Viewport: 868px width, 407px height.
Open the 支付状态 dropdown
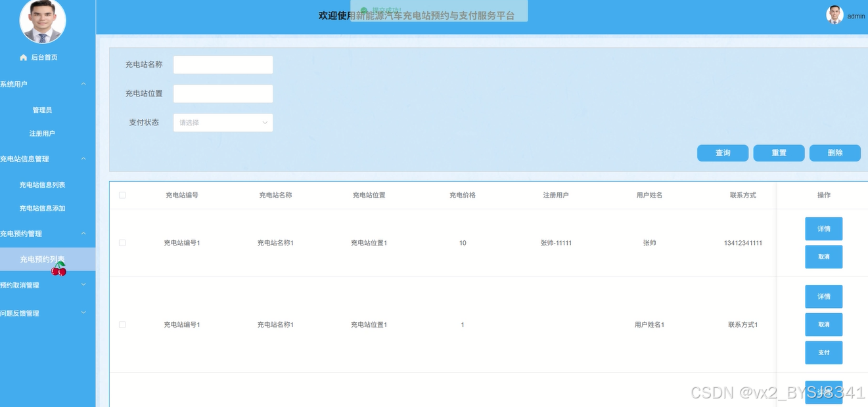point(223,123)
